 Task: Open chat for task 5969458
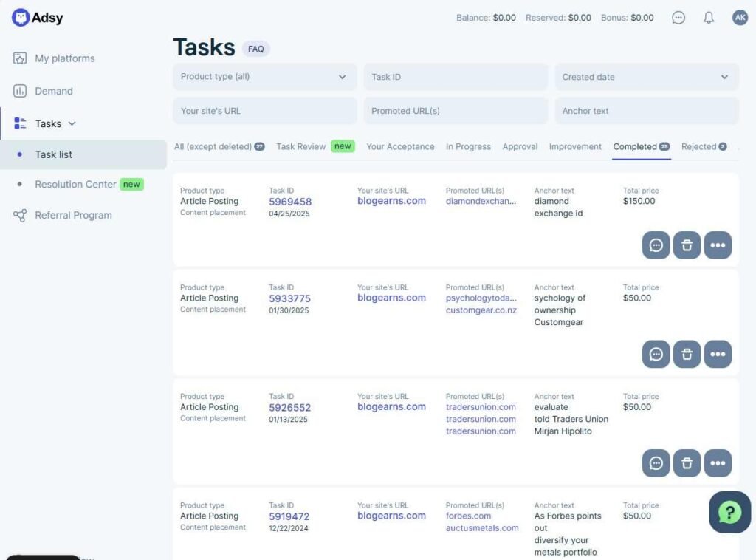click(656, 245)
